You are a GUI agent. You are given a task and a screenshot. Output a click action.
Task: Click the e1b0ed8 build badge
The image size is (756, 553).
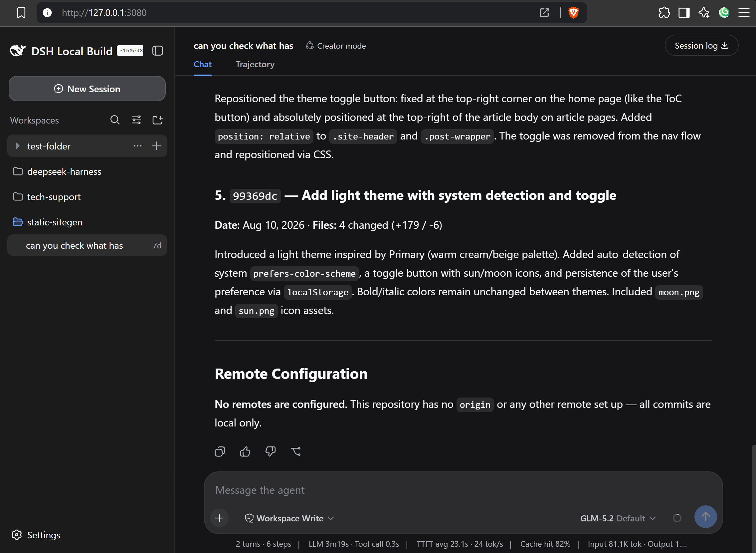pyautogui.click(x=130, y=51)
